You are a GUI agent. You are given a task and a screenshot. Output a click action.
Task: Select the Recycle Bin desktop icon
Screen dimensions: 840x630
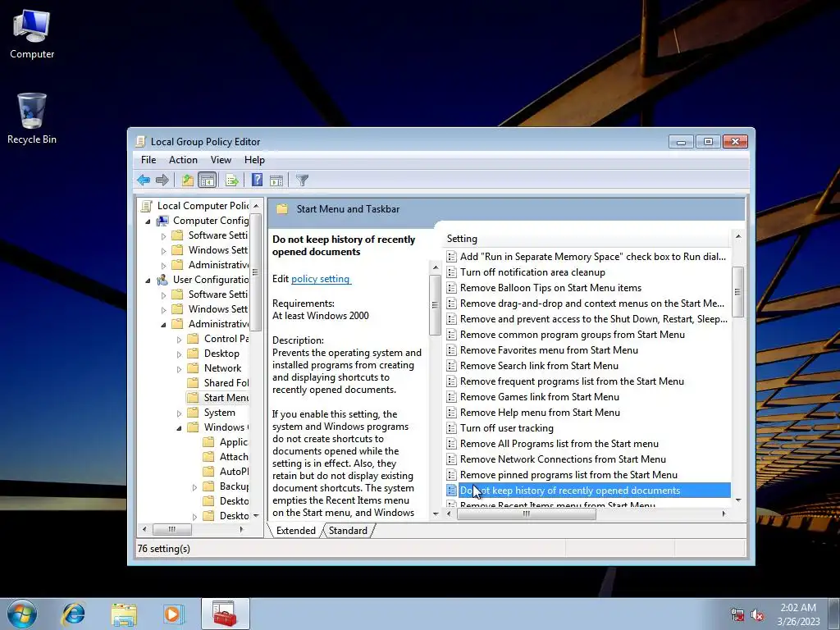32,118
